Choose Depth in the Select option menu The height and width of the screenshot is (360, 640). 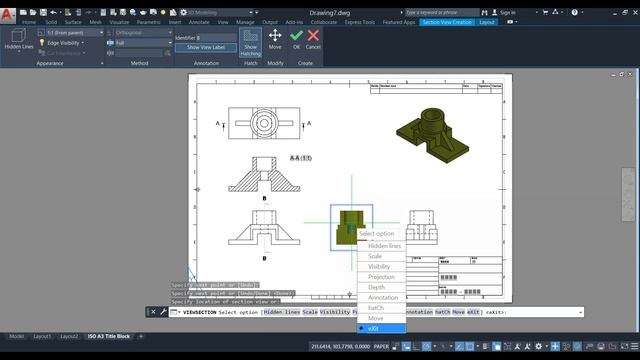[381, 287]
